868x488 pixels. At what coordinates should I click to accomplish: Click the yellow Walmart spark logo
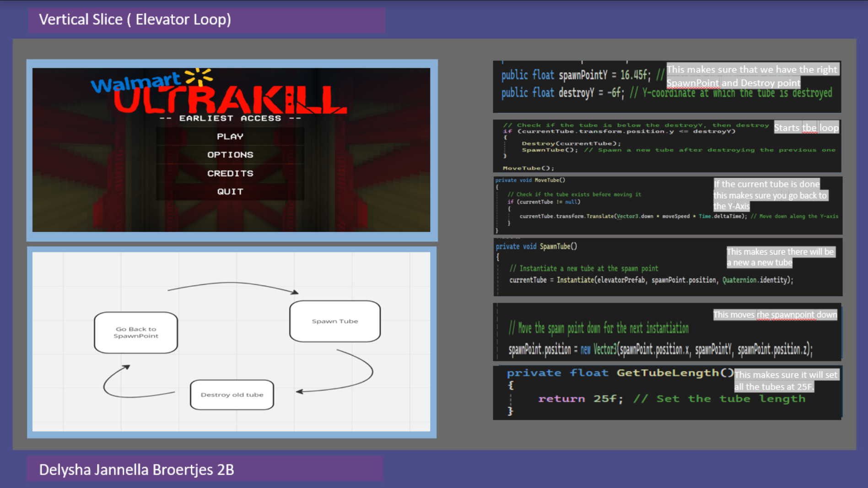click(x=199, y=76)
